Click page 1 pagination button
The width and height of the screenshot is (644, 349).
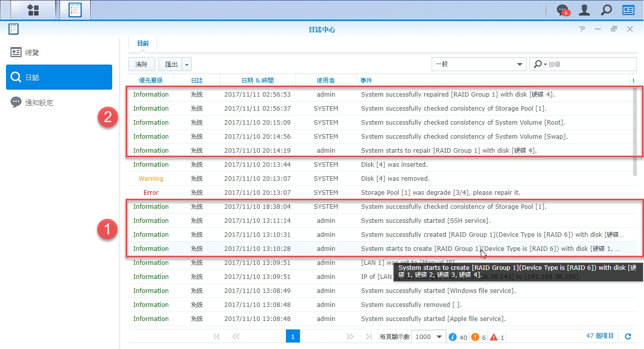coord(292,336)
